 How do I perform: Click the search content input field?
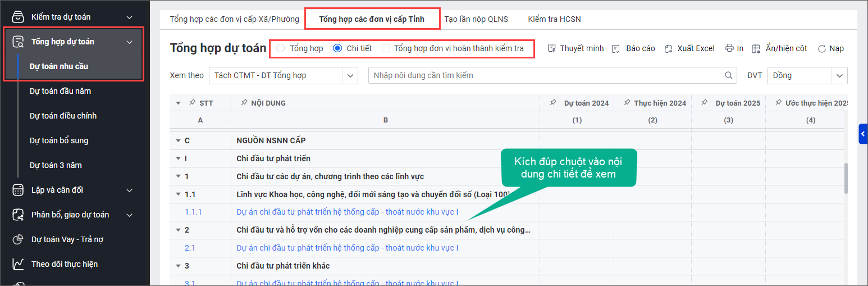click(x=545, y=75)
